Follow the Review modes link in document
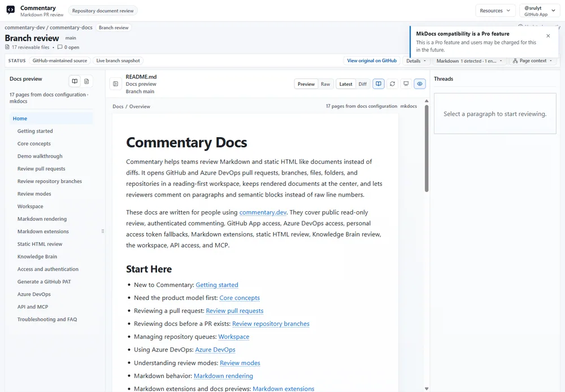 (240, 363)
